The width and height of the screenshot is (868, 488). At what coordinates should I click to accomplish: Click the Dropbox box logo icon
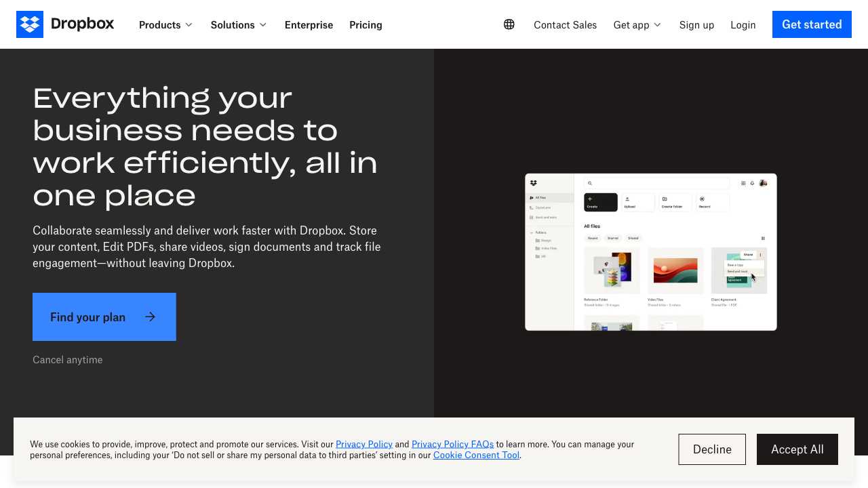[30, 24]
